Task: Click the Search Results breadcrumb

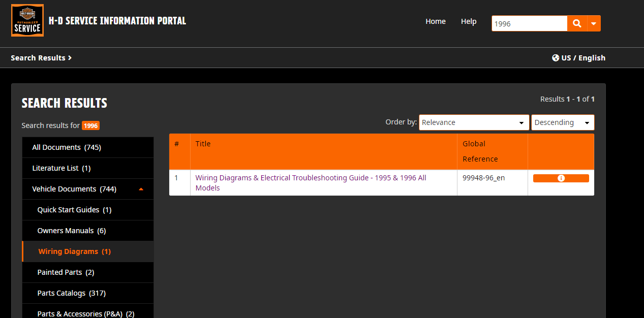Action: click(41, 58)
